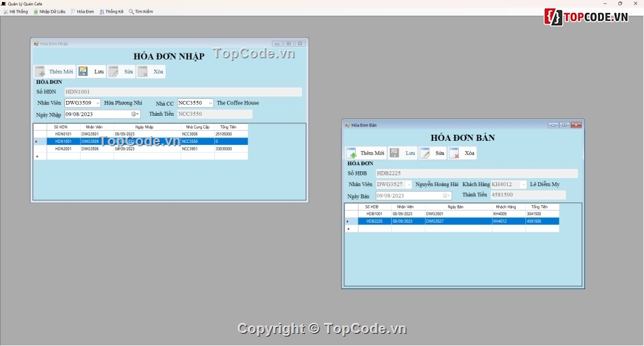Screen dimensions: 644x346
Task: Open the Khách Hàng dropdown showing KH4012
Action: pyautogui.click(x=523, y=184)
